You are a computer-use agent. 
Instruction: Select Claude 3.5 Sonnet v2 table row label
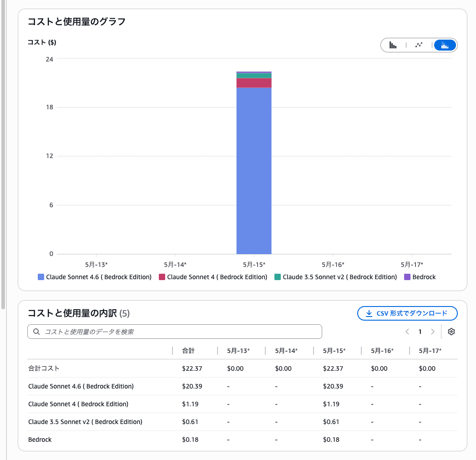coord(85,422)
